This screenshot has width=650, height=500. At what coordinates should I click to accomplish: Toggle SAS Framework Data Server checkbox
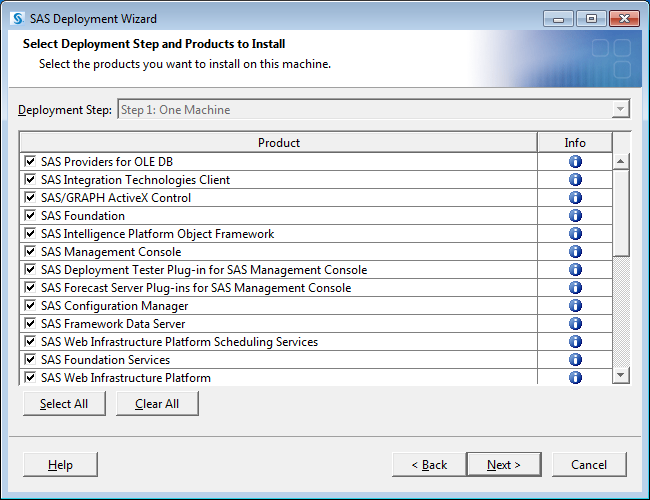30,323
